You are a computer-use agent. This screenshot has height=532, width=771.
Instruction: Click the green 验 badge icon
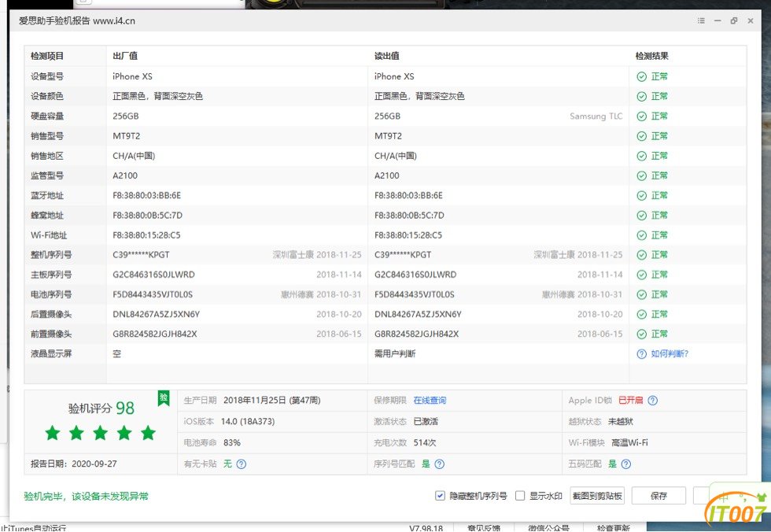(x=164, y=397)
